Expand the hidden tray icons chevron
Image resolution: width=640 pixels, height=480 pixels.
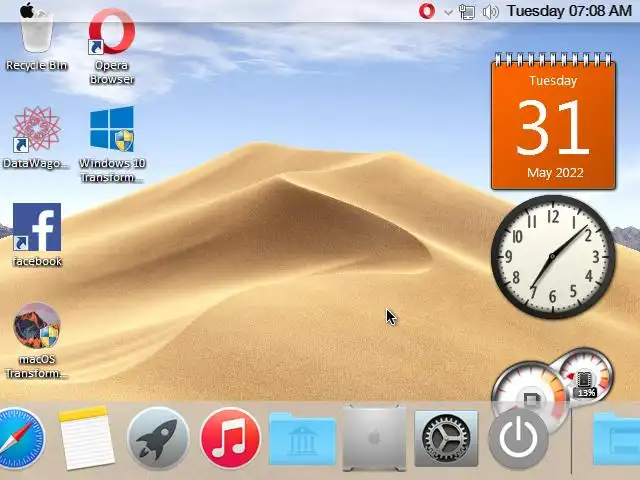pyautogui.click(x=448, y=12)
